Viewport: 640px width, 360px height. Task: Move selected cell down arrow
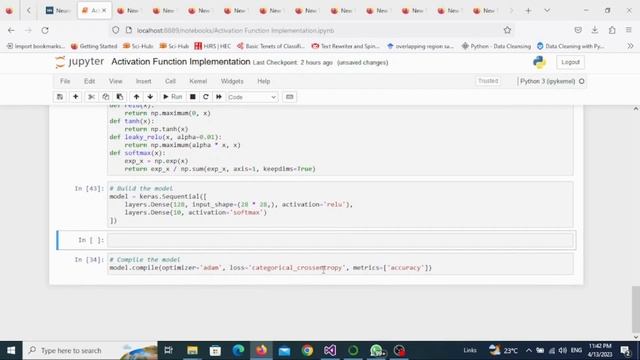pos(150,97)
